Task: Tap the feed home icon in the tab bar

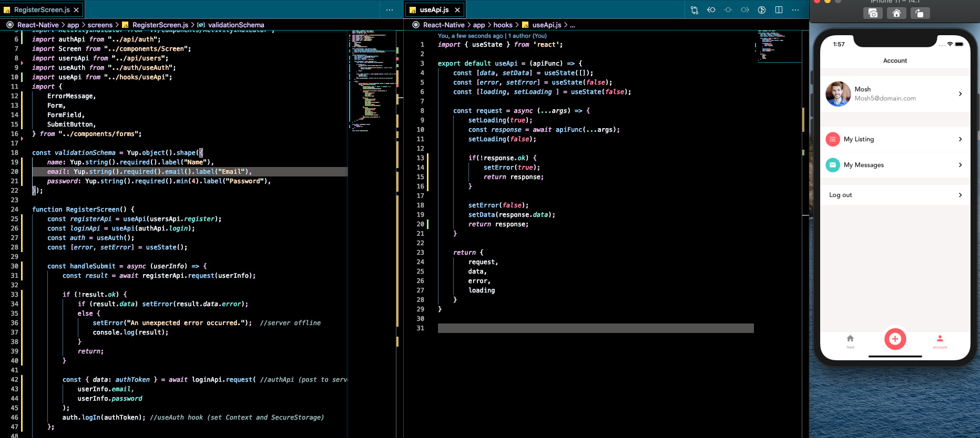Action: (850, 340)
